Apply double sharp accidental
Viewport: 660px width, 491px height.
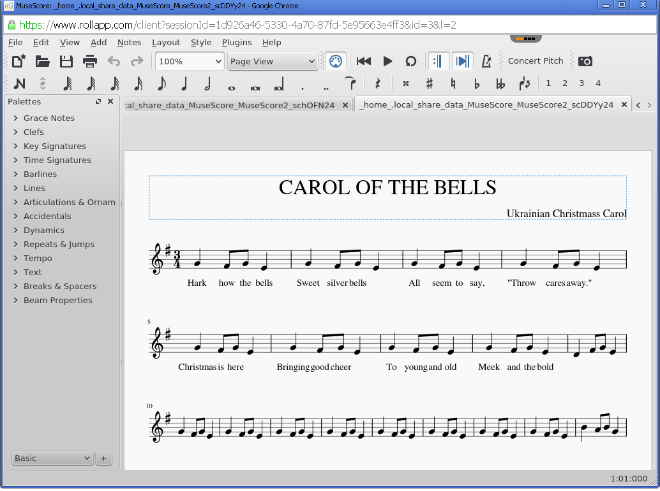405,83
